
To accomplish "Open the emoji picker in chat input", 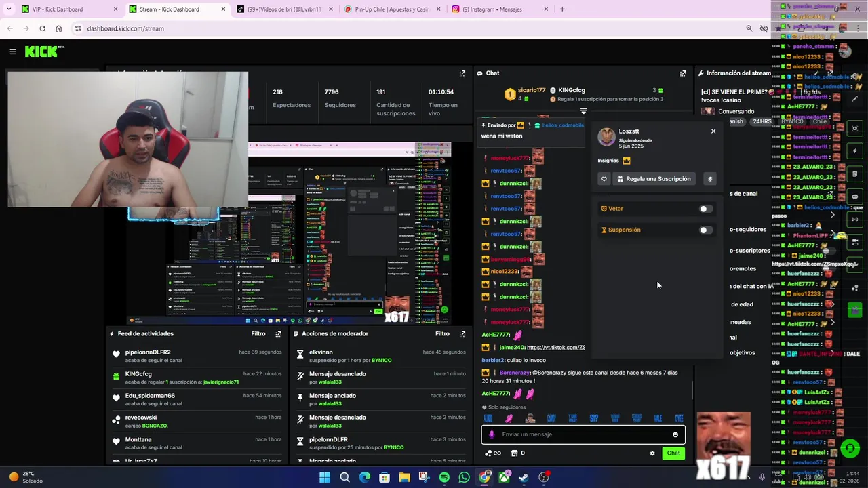I will click(x=675, y=434).
